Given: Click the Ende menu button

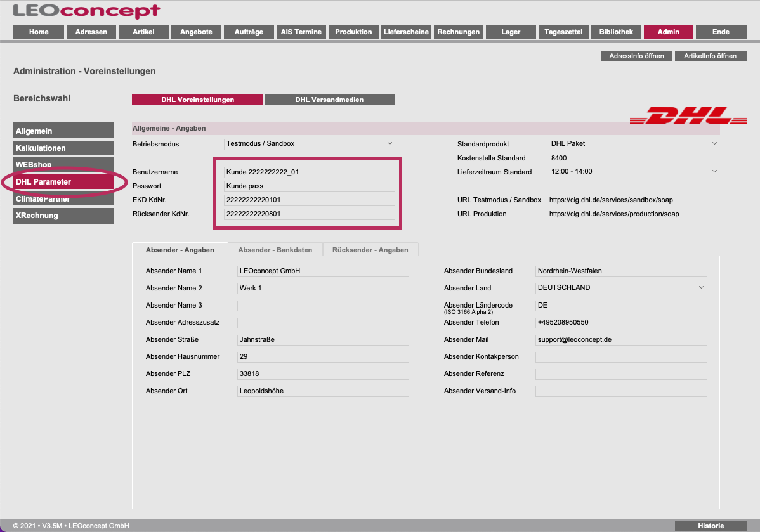Looking at the screenshot, I should click(721, 32).
